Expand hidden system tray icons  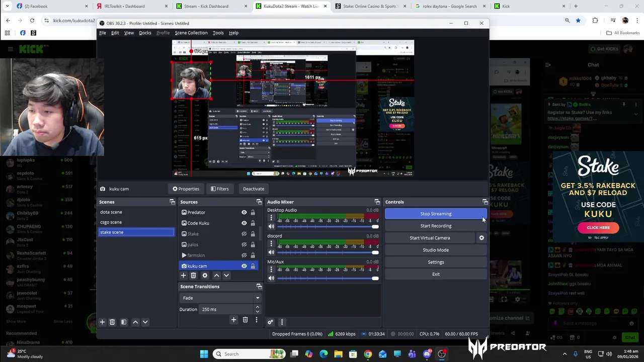pos(565,354)
